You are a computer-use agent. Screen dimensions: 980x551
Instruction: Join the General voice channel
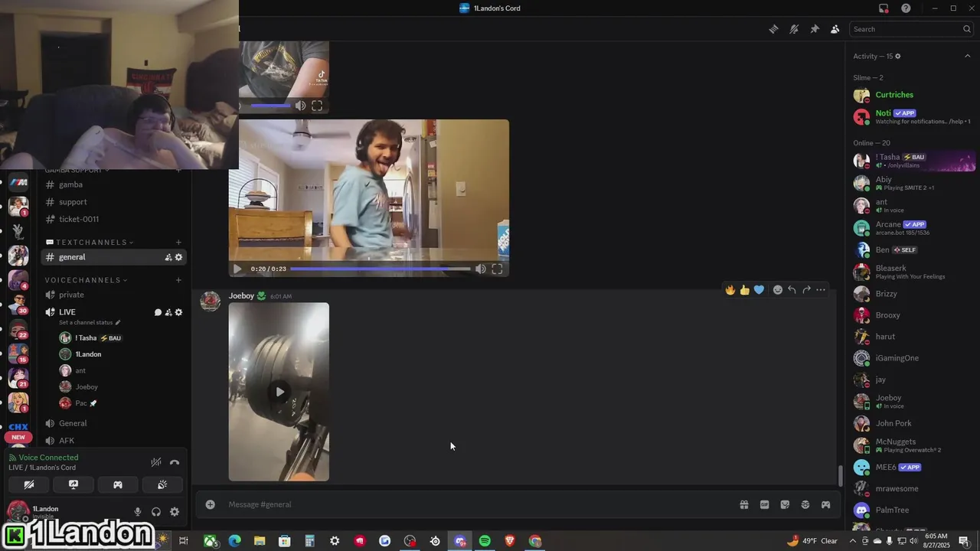113,423
